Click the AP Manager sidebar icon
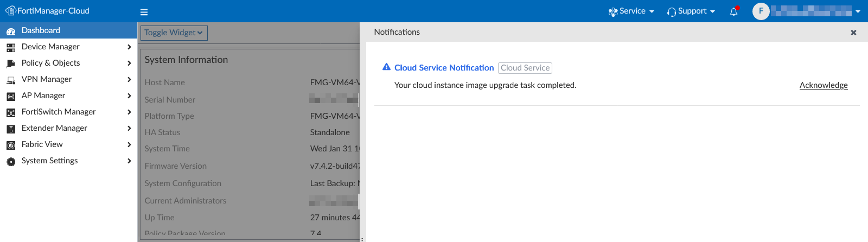Image resolution: width=868 pixels, height=242 pixels. pyautogui.click(x=11, y=96)
